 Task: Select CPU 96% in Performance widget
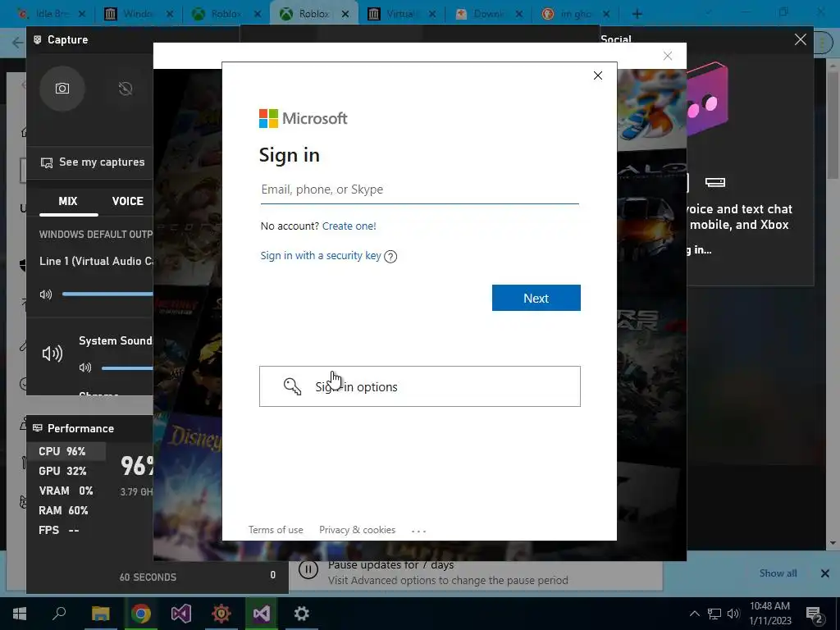[x=66, y=451]
